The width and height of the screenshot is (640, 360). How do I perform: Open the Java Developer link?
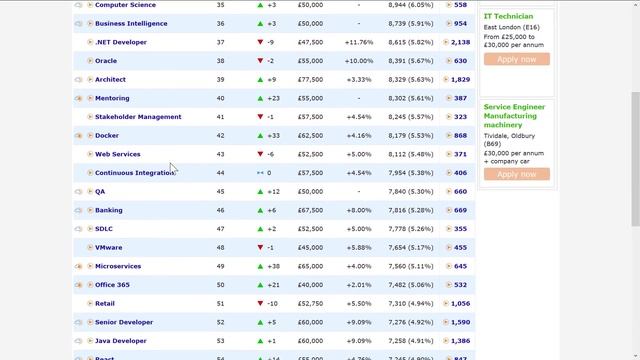coord(121,341)
